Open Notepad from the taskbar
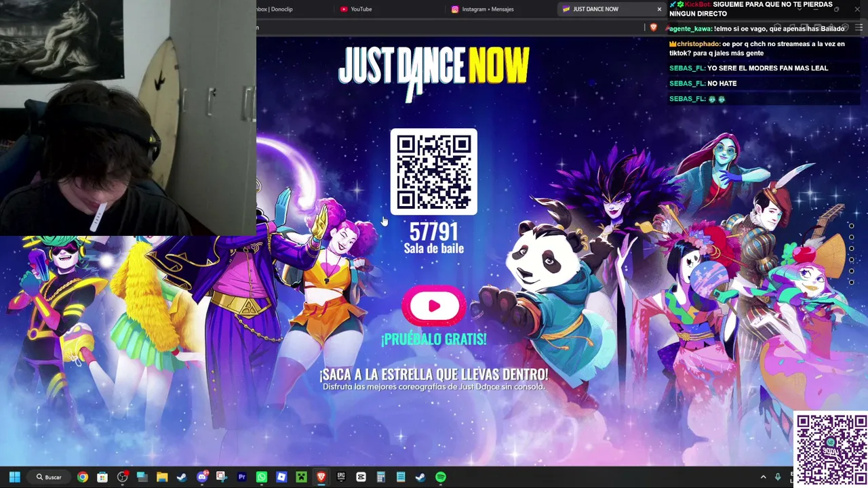Viewport: 868px width, 488px height. tap(401, 477)
